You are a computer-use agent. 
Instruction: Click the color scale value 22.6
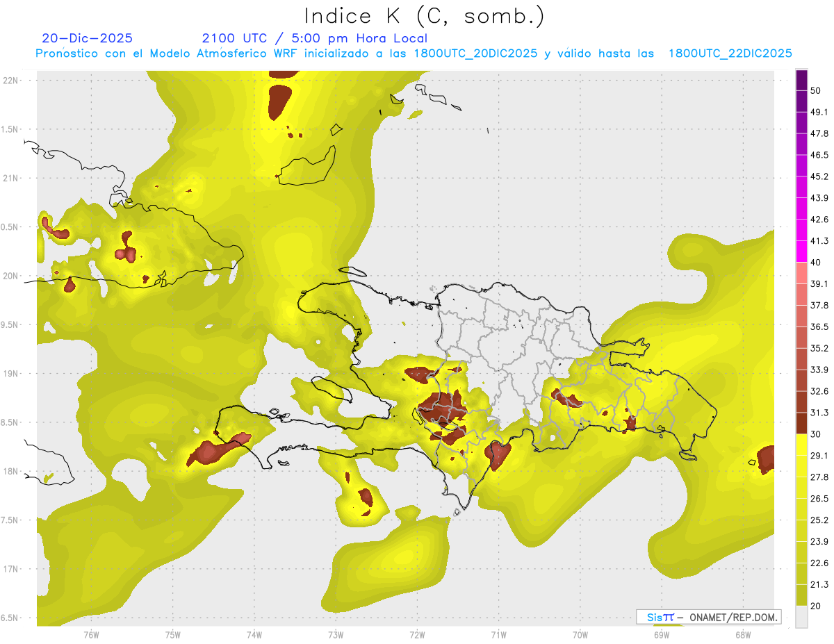tap(819, 563)
